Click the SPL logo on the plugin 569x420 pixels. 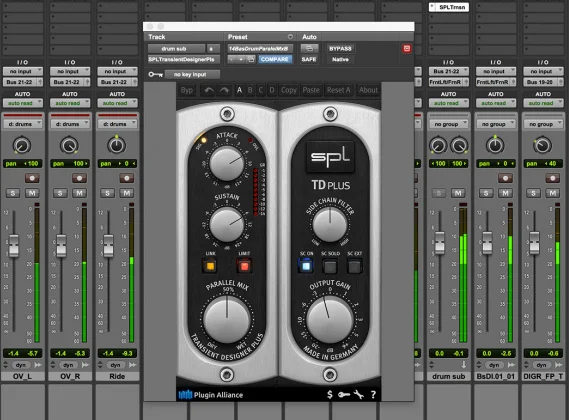tap(330, 157)
